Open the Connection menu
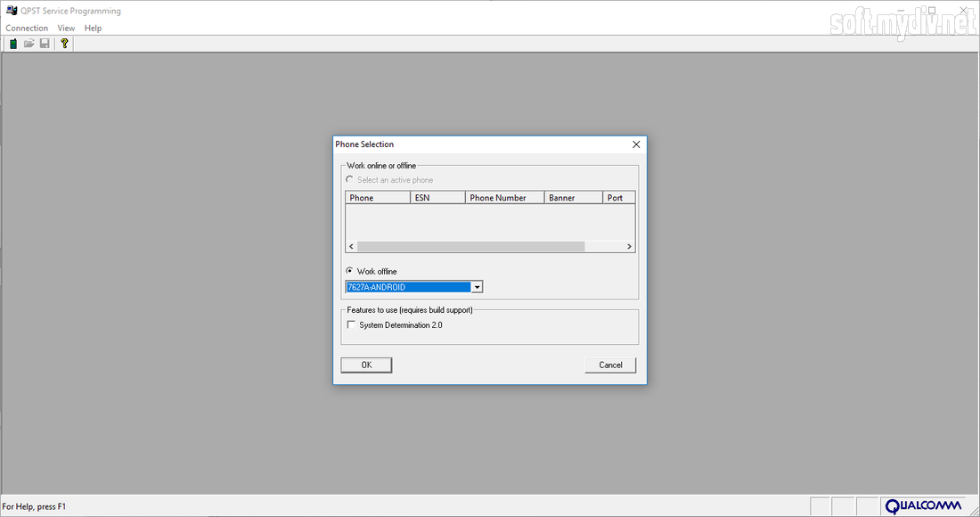 click(27, 29)
